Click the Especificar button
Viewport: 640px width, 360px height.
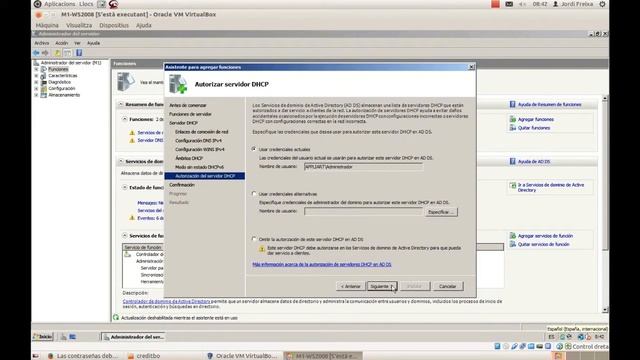point(441,212)
